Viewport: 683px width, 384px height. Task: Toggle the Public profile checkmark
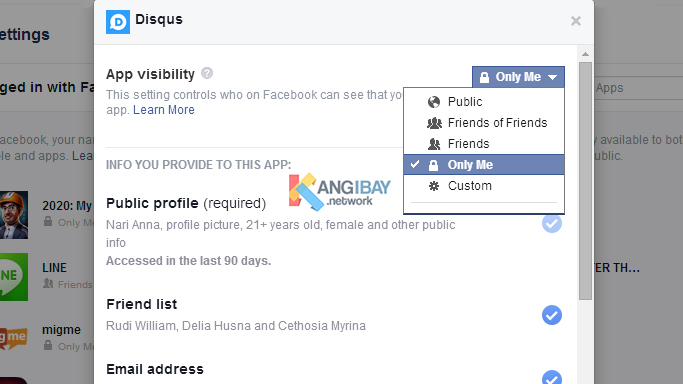(x=551, y=223)
